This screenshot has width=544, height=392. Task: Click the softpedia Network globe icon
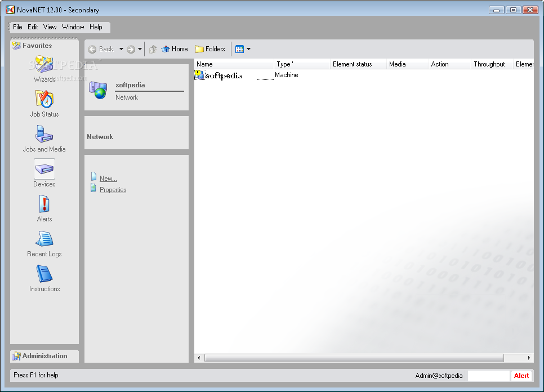pyautogui.click(x=98, y=90)
